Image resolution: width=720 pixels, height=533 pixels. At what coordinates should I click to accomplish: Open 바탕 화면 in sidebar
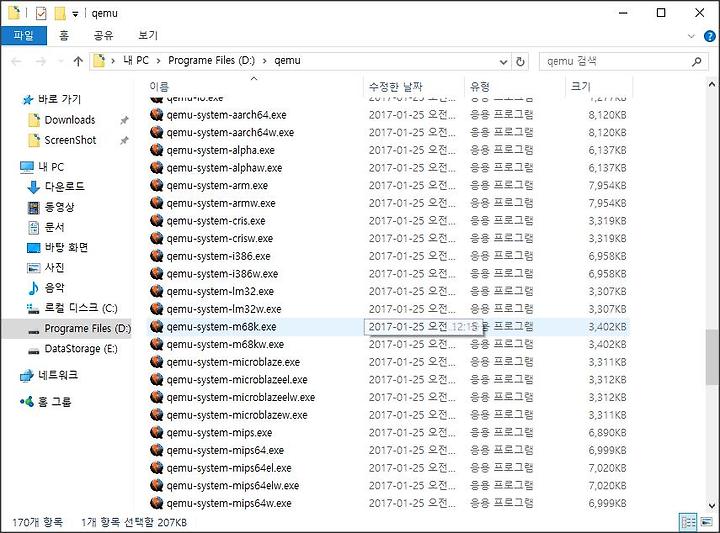66,247
